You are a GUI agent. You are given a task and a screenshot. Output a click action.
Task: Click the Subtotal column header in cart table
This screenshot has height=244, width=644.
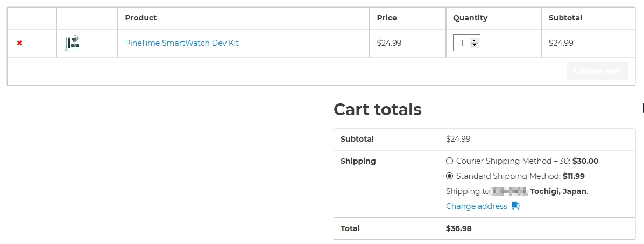pyautogui.click(x=565, y=18)
